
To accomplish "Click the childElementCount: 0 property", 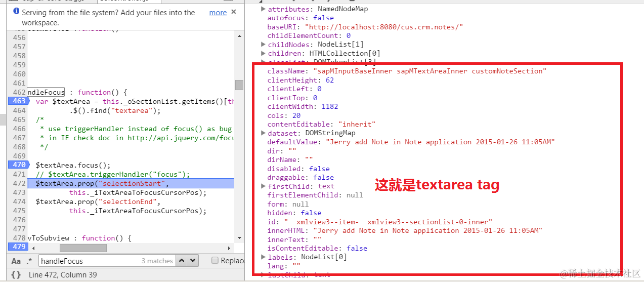I will pos(309,36).
